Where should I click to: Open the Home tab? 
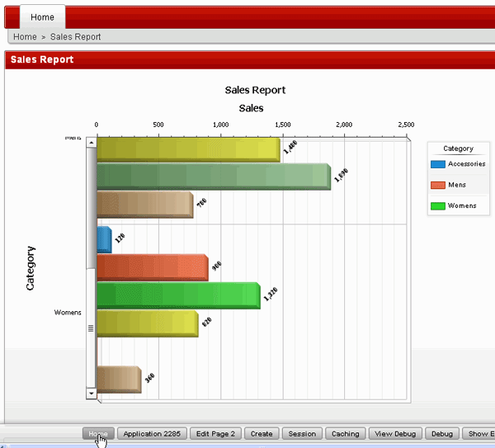[43, 17]
